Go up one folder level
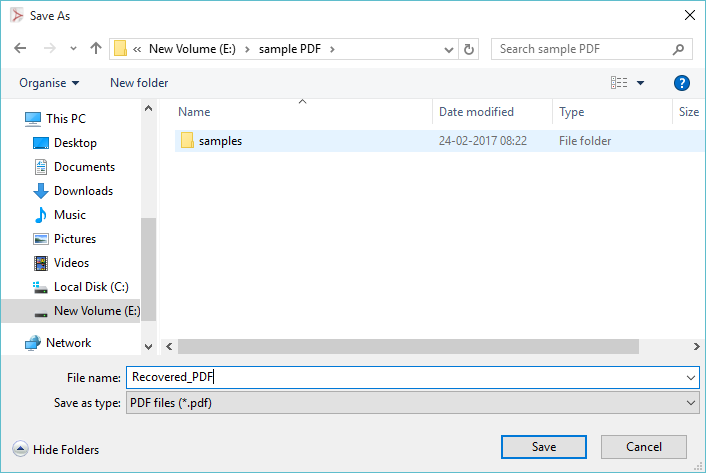This screenshot has width=706, height=473. [95, 48]
